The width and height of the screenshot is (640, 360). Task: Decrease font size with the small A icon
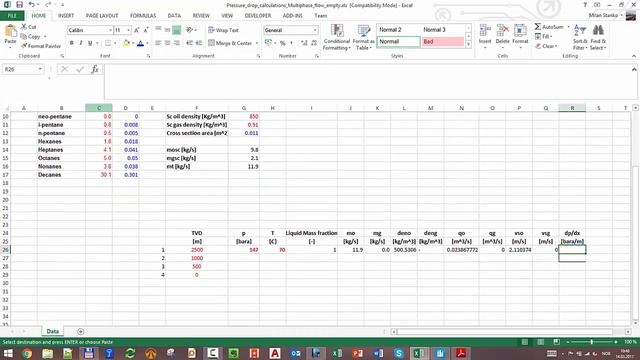click(x=146, y=30)
